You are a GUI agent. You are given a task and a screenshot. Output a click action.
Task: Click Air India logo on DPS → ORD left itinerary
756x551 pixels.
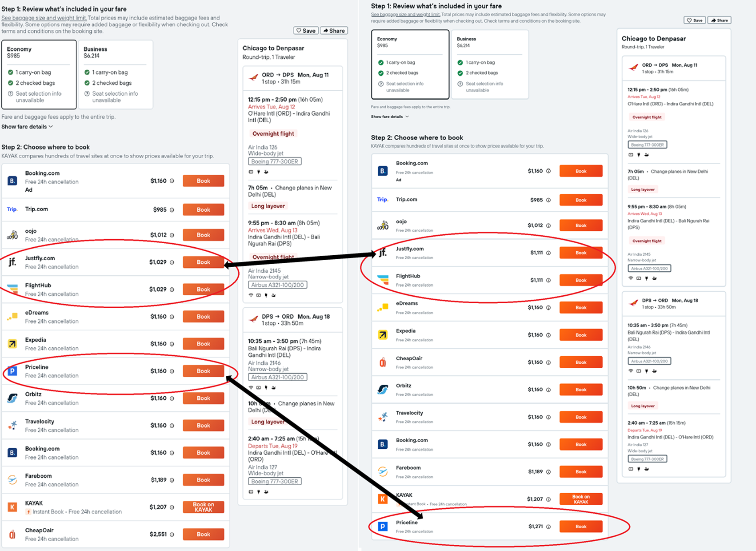pyautogui.click(x=253, y=319)
